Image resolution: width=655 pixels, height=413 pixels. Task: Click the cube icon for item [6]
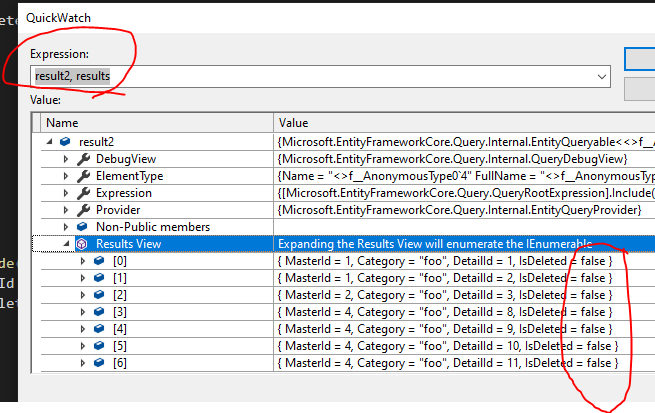(99, 362)
